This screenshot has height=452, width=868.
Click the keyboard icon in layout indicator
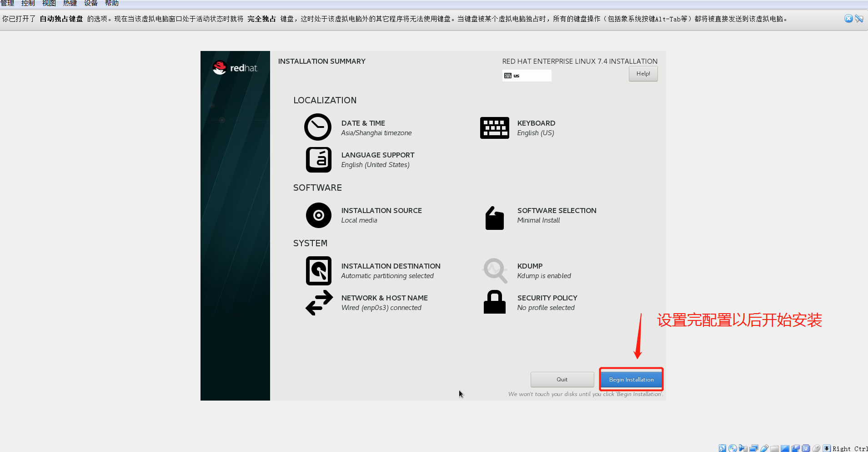pyautogui.click(x=508, y=76)
